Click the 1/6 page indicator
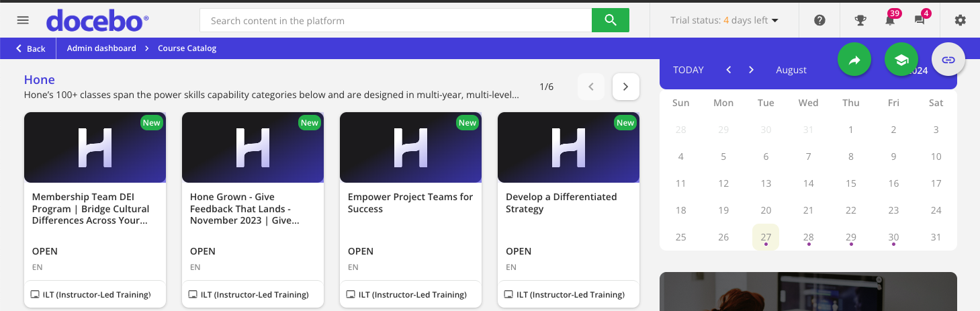This screenshot has width=980, height=311. pos(547,87)
